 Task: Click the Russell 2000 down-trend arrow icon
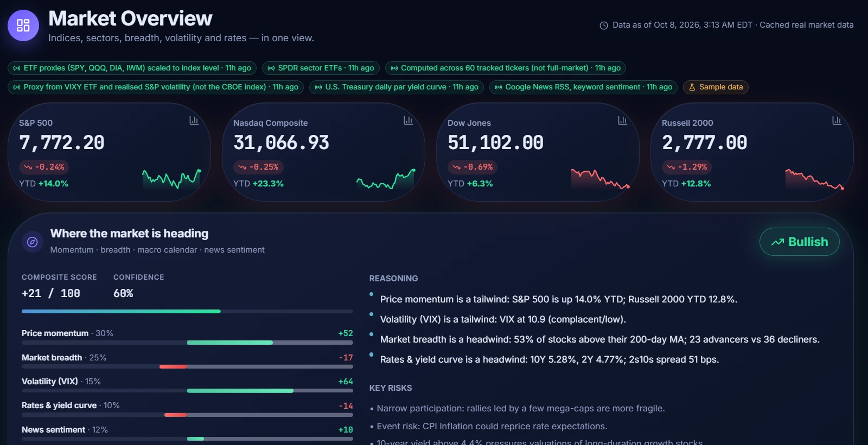[671, 167]
